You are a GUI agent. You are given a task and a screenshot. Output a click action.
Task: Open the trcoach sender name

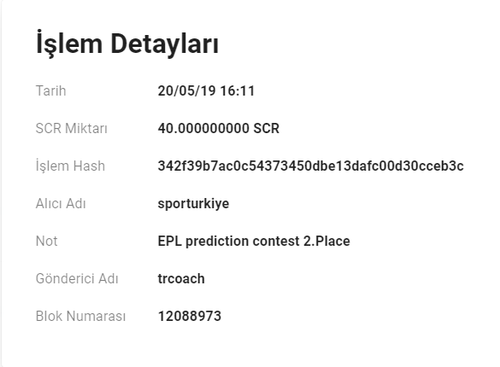click(181, 279)
